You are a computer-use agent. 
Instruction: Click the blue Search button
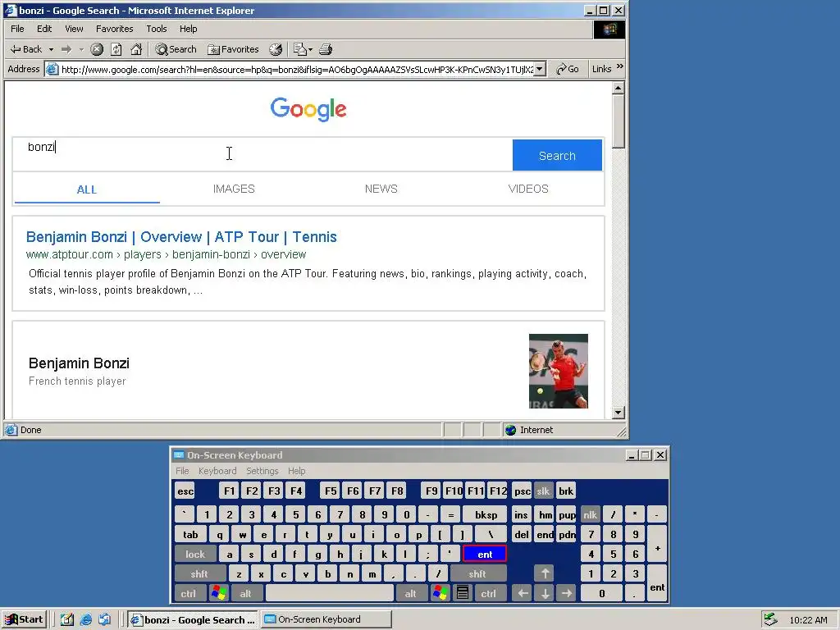tap(557, 155)
